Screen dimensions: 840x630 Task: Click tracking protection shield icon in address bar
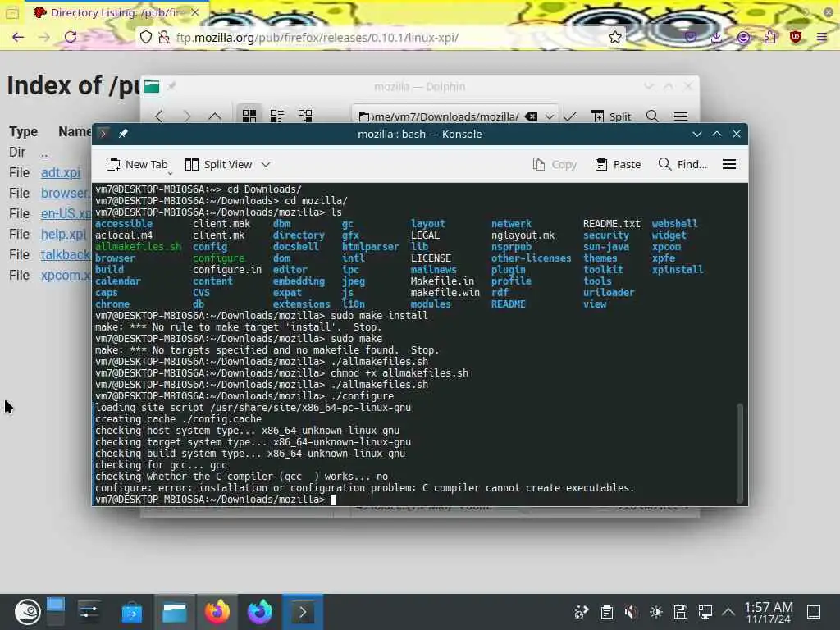[x=146, y=37]
